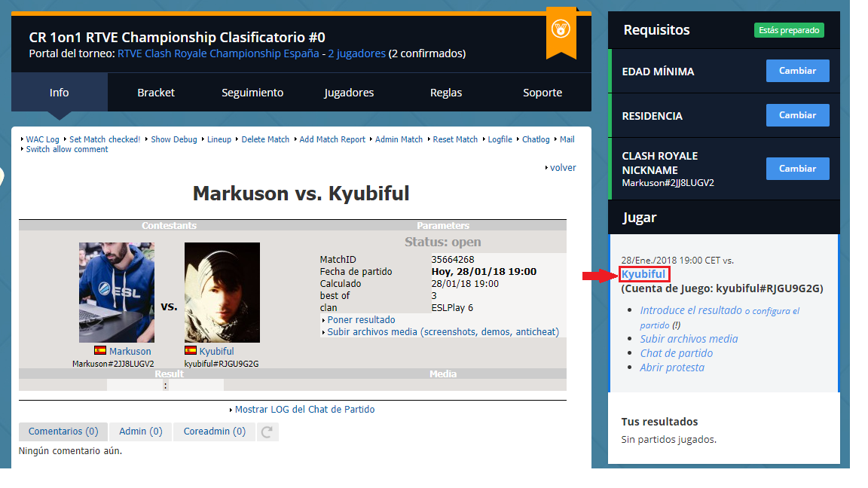
Task: Click the orange tournament medal ribbon icon
Action: 561,32
